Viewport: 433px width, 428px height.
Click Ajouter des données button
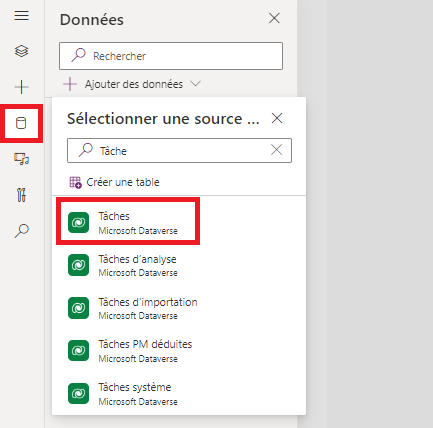click(132, 84)
